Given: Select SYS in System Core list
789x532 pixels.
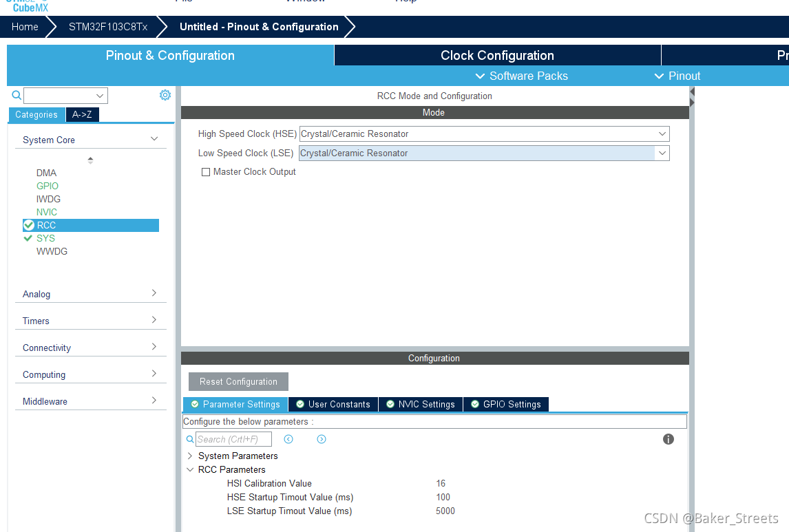Looking at the screenshot, I should pos(46,238).
